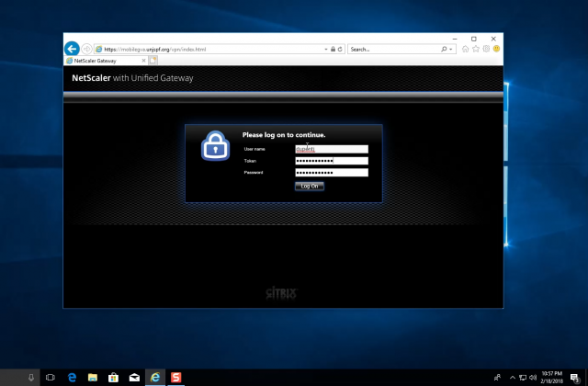Open Microsoft Store from taskbar

[x=113, y=378]
